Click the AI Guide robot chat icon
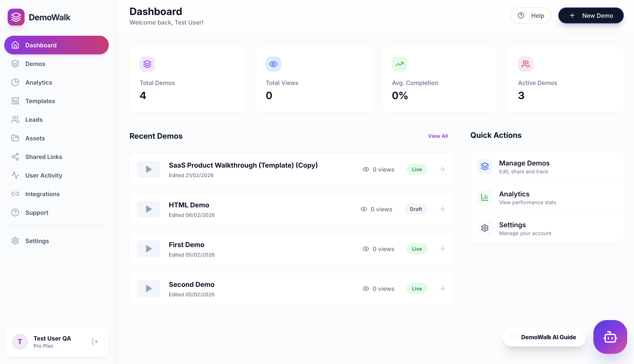The width and height of the screenshot is (634, 364). 610,337
